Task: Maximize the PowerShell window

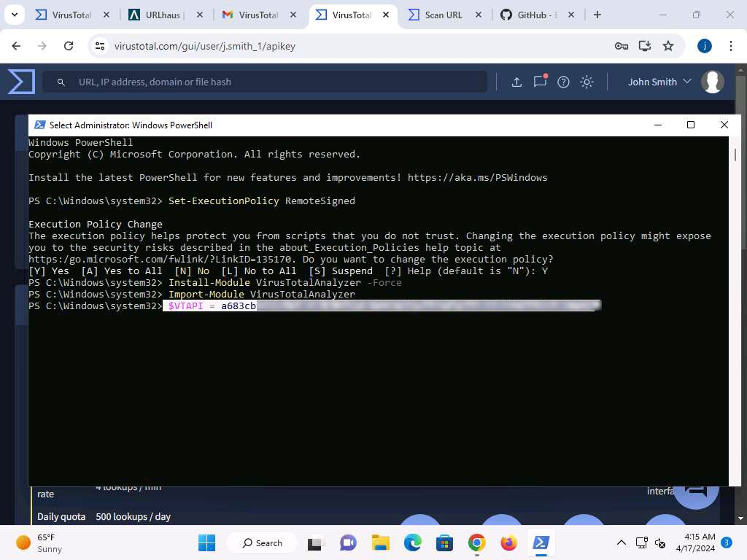Action: pyautogui.click(x=690, y=125)
